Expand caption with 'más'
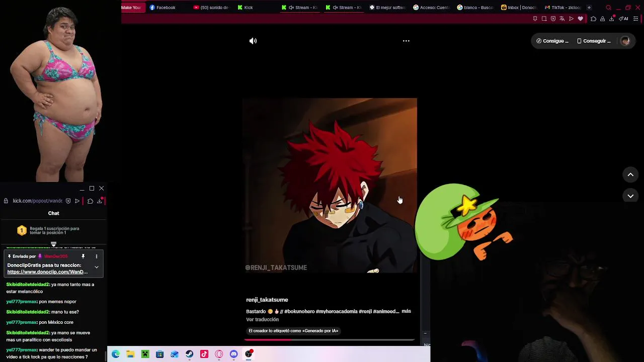Screen dimensions: 644x362 [x=407, y=311]
